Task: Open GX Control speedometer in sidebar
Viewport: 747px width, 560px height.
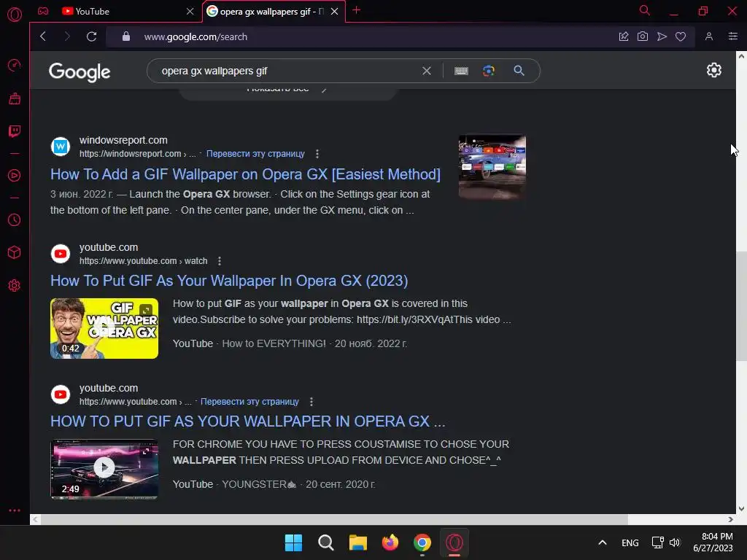Action: click(x=15, y=65)
